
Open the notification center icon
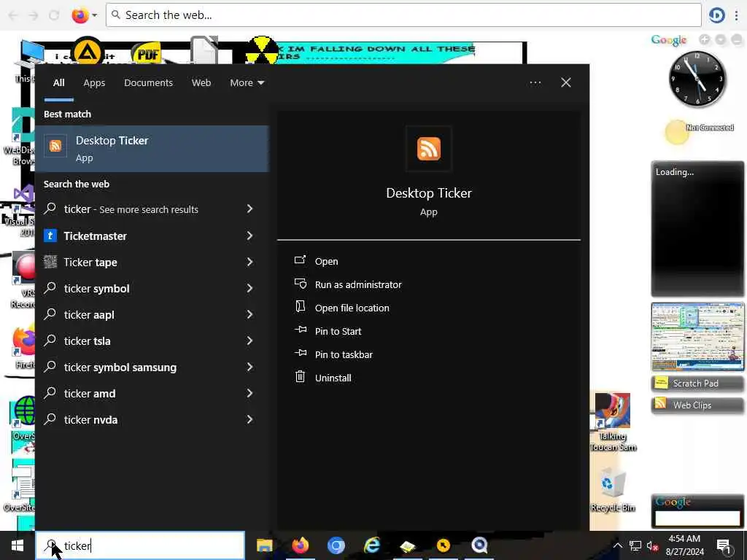(724, 546)
